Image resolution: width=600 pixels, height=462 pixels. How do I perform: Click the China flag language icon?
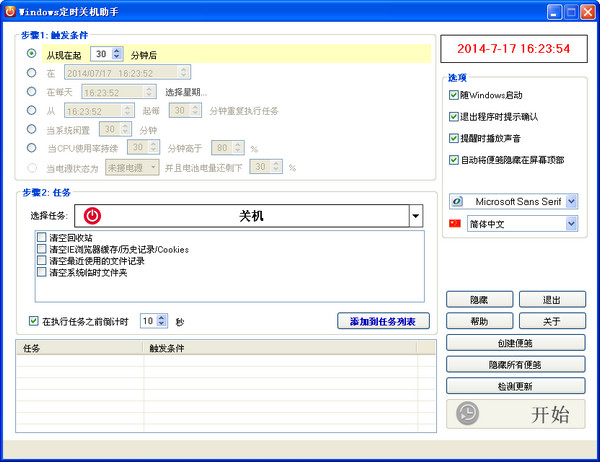[x=455, y=223]
